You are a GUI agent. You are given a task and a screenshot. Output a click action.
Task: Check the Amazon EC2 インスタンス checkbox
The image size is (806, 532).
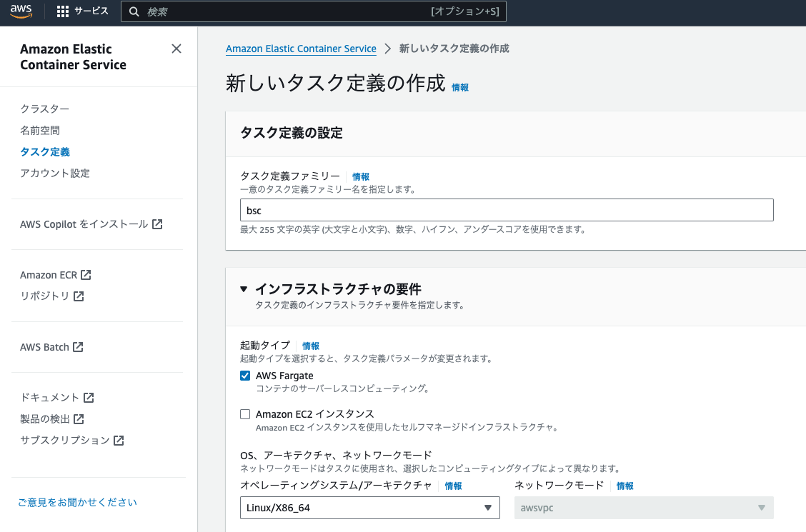245,413
